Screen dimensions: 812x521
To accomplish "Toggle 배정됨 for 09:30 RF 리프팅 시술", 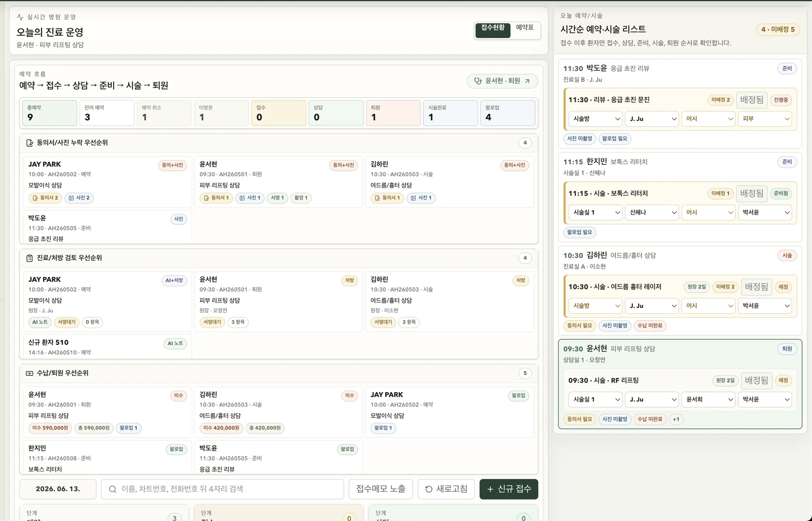I will [x=757, y=380].
